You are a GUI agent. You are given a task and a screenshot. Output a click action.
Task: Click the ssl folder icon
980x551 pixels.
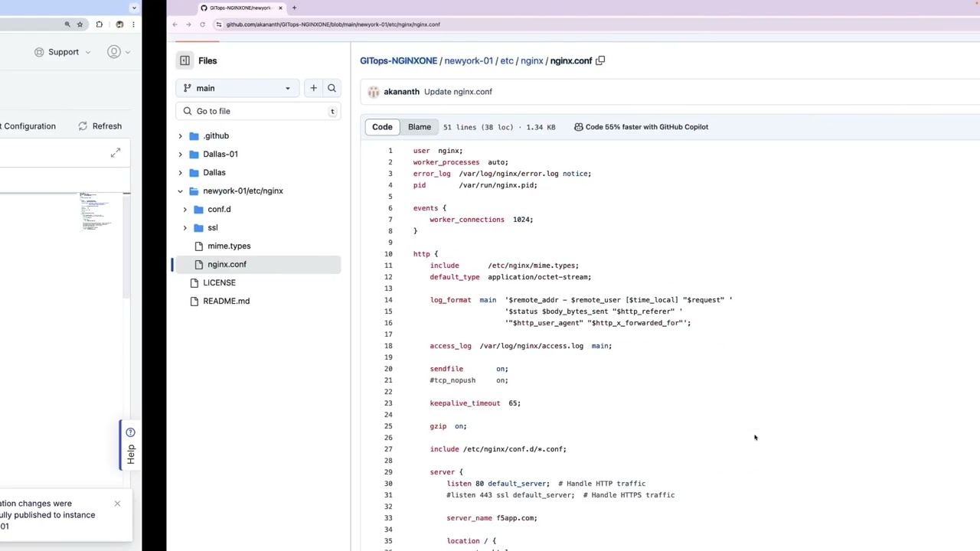coord(198,227)
